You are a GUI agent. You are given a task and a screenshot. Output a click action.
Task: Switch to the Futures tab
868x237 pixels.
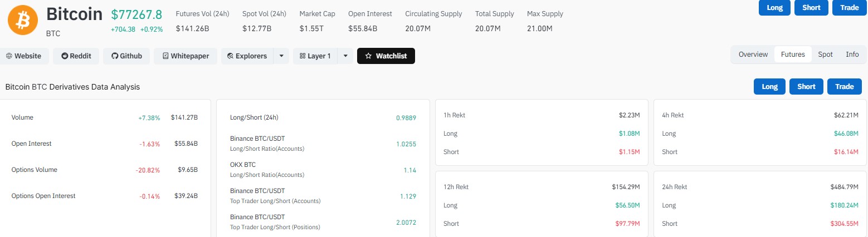pyautogui.click(x=793, y=55)
